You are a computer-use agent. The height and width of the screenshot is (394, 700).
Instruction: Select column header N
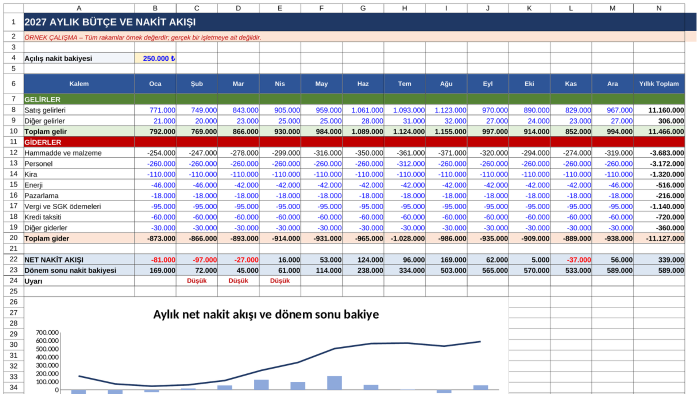(x=659, y=8)
